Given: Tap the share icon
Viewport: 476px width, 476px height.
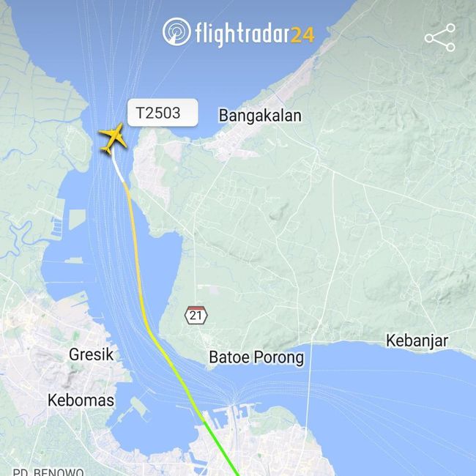Looking at the screenshot, I should [440, 37].
